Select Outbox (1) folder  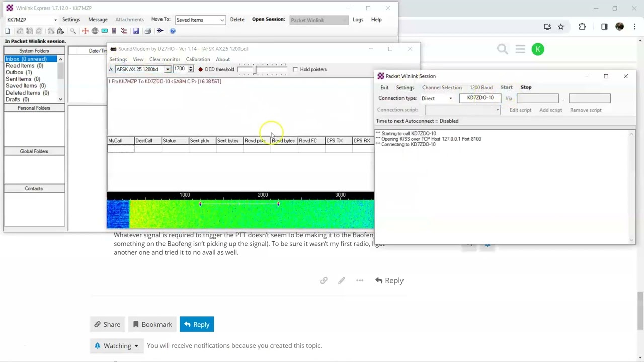tap(19, 72)
